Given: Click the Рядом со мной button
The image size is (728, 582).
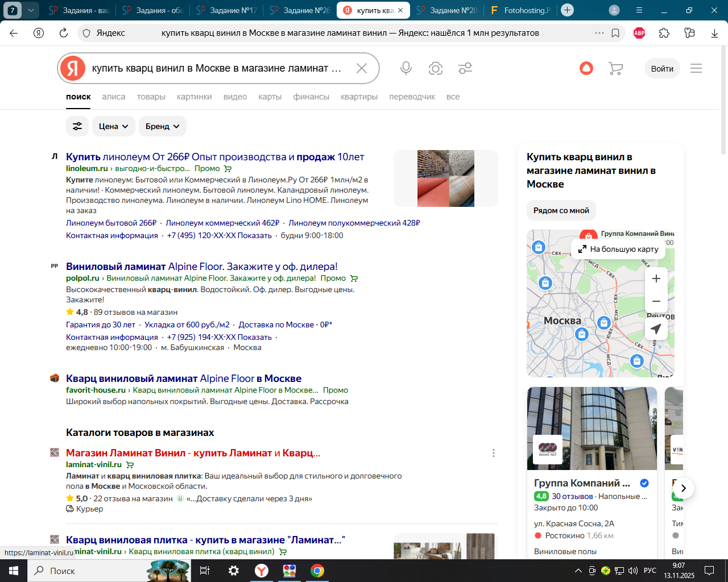Looking at the screenshot, I should pos(561,210).
